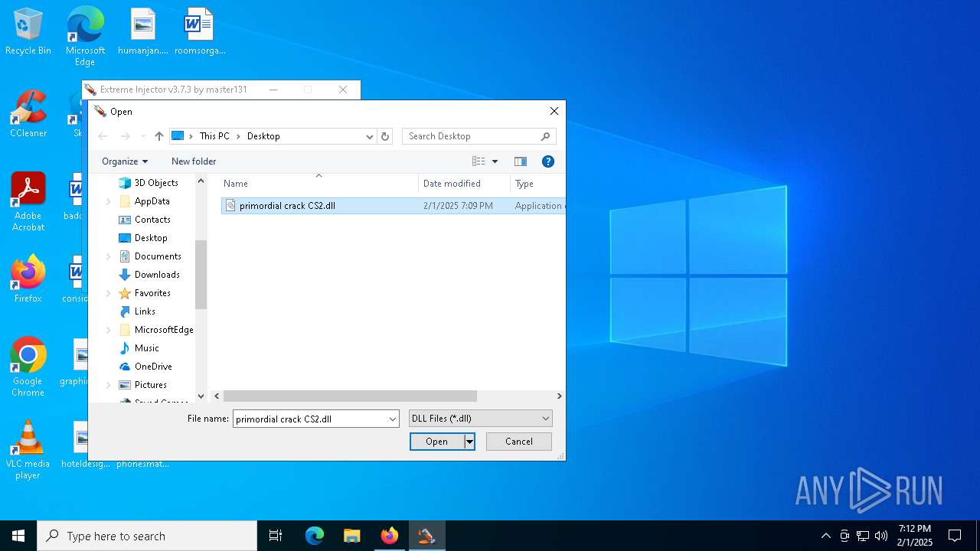This screenshot has width=980, height=551.
Task: Open the dialog Help button
Action: pos(548,161)
